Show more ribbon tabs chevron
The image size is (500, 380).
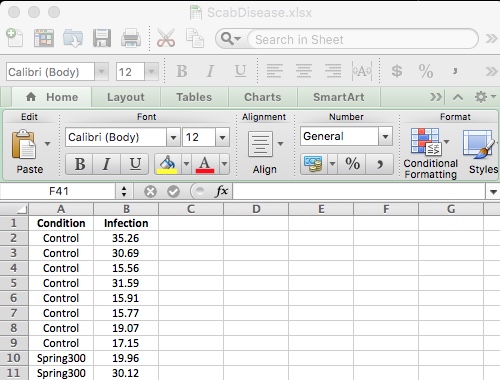(x=435, y=97)
